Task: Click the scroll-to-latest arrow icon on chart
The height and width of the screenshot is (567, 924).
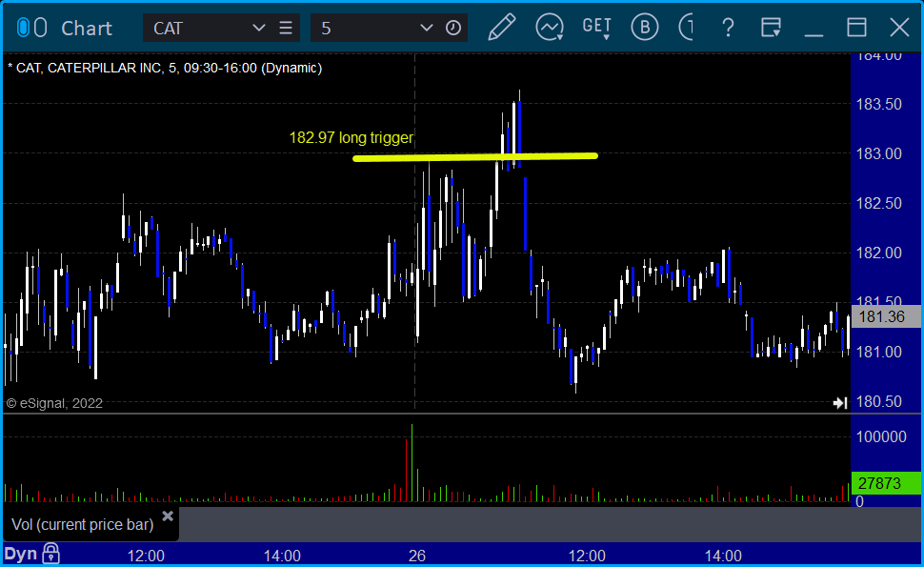Action: click(x=840, y=402)
